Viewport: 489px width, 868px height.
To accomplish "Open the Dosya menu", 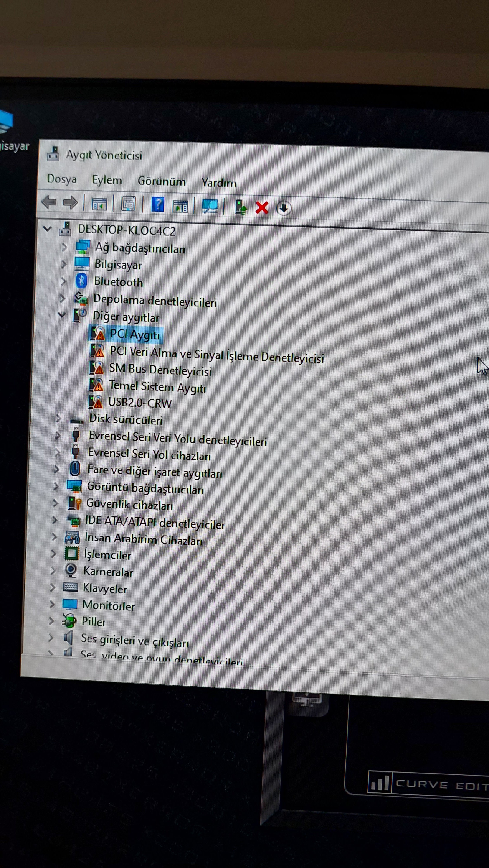I will click(62, 179).
